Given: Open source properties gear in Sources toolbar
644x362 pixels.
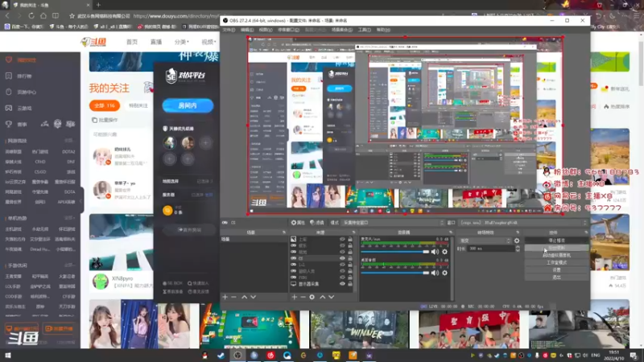Looking at the screenshot, I should click(x=312, y=297).
